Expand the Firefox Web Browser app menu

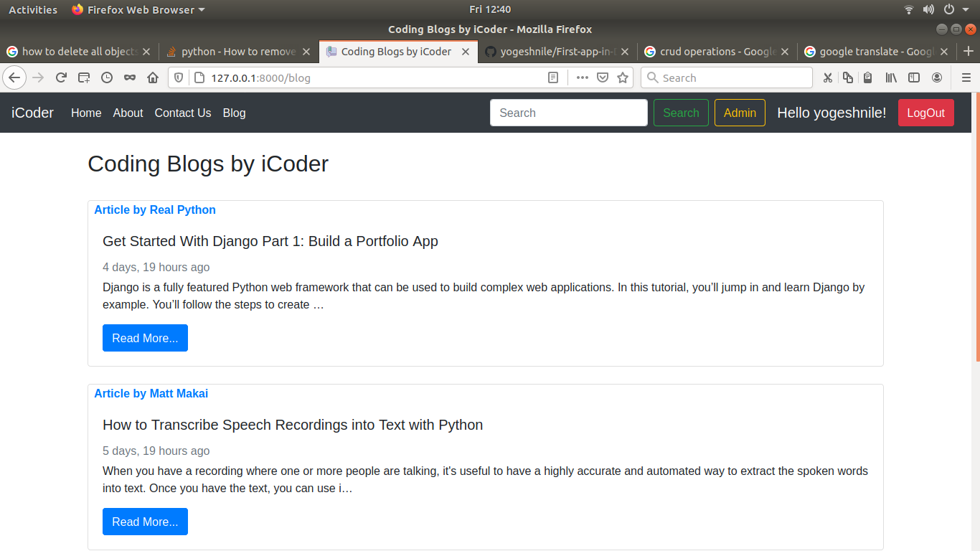click(138, 9)
